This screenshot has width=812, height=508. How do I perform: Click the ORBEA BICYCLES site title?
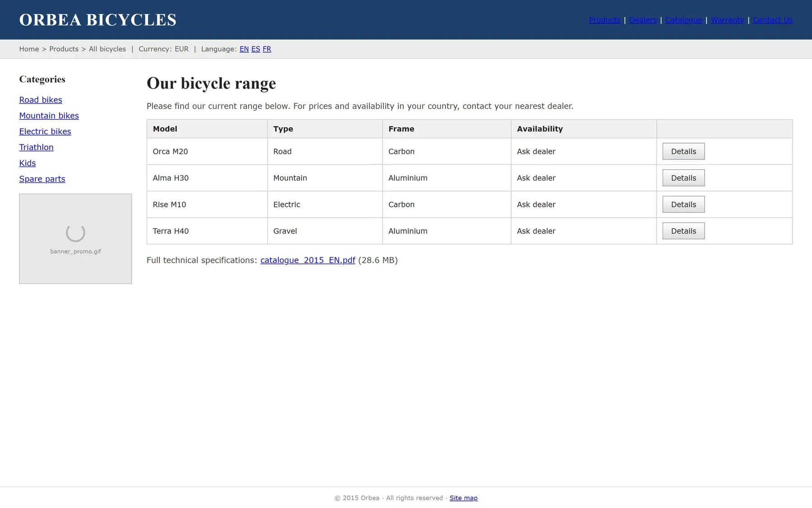click(x=98, y=20)
